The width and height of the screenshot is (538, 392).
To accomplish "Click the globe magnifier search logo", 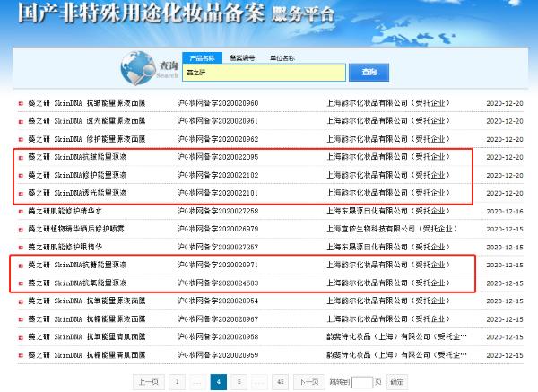I will [136, 67].
